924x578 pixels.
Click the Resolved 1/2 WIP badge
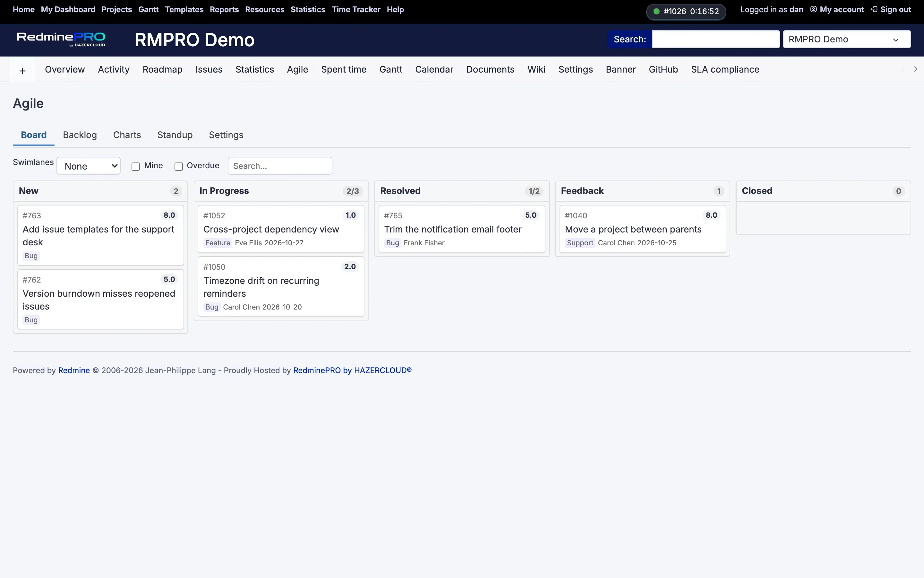[534, 191]
